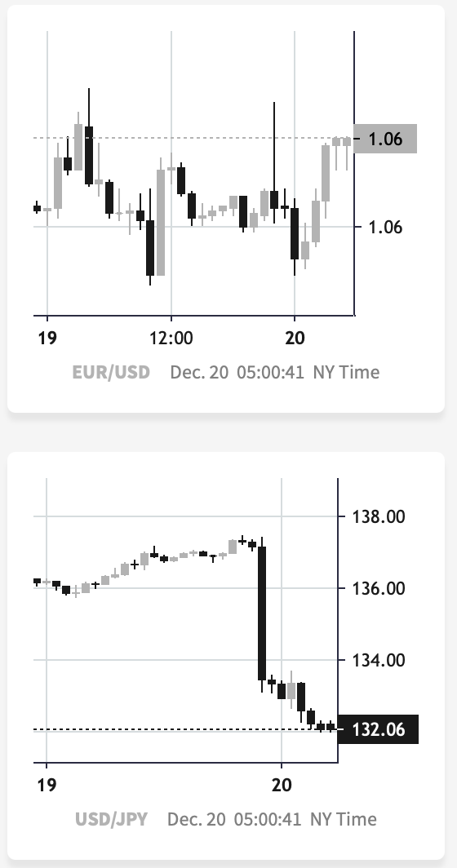Image resolution: width=457 pixels, height=868 pixels.
Task: Select the gray 1.06 current price tag
Action: click(385, 139)
